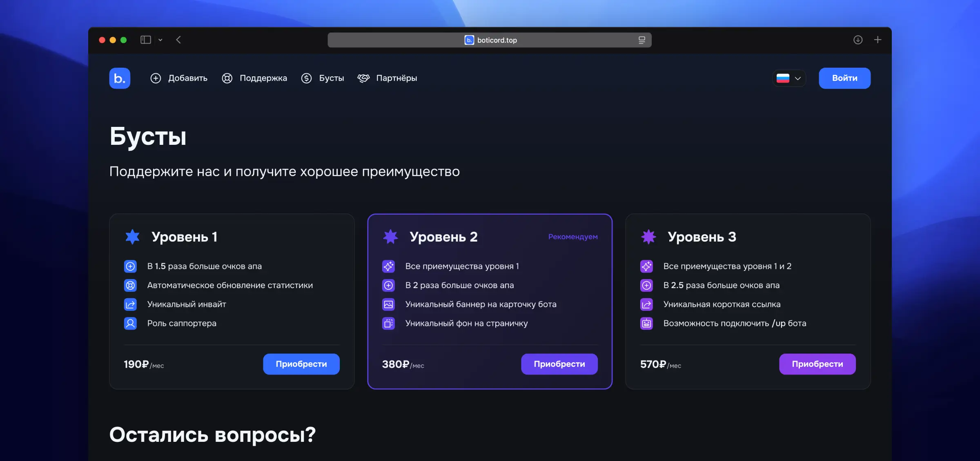
Task: Click the Уровень 3 star icon
Action: pyautogui.click(x=648, y=237)
